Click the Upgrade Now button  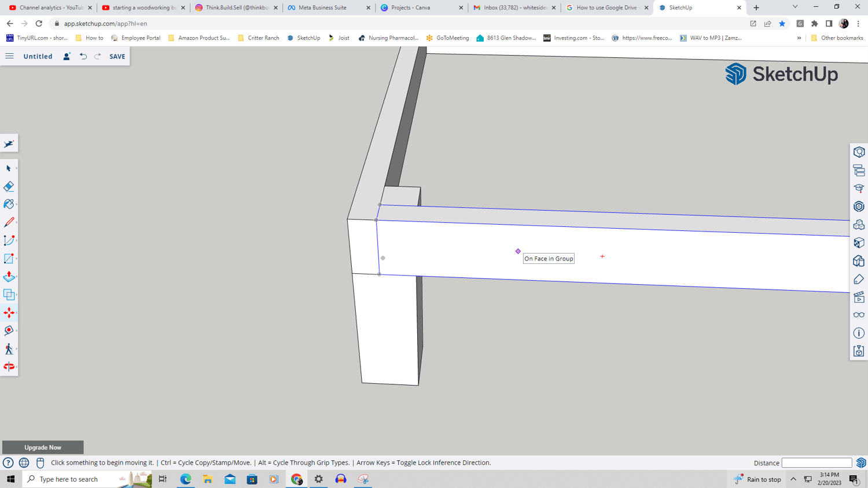click(43, 447)
